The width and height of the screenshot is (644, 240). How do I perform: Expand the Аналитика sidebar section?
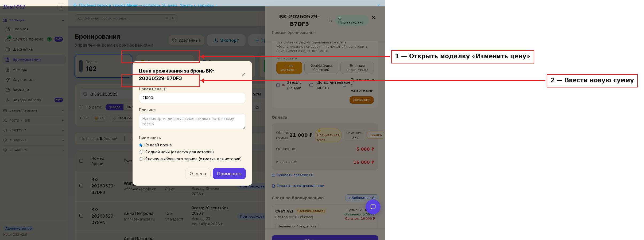(34, 140)
